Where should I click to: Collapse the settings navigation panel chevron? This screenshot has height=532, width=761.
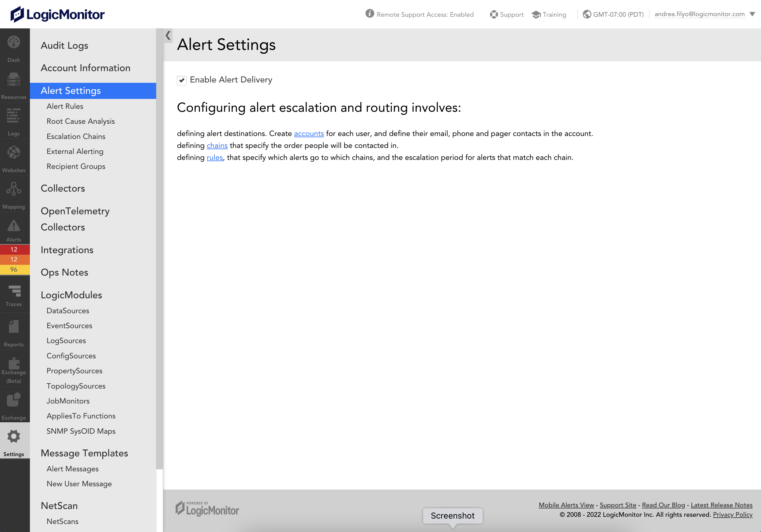(168, 36)
